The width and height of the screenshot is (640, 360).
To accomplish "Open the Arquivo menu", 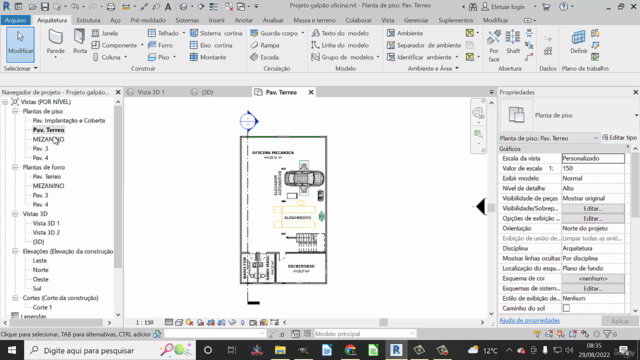I will pos(16,20).
